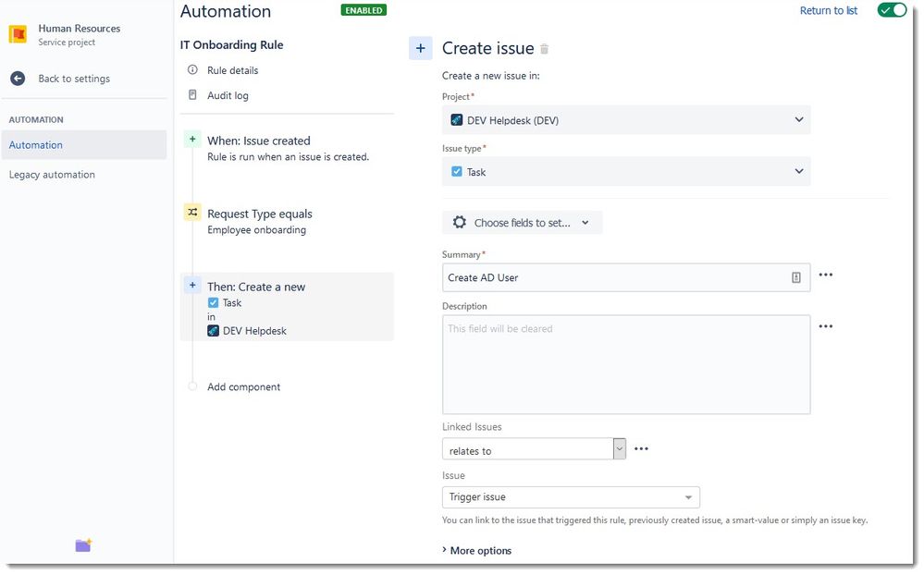Click the Employee onboarding condition value text

256,230
